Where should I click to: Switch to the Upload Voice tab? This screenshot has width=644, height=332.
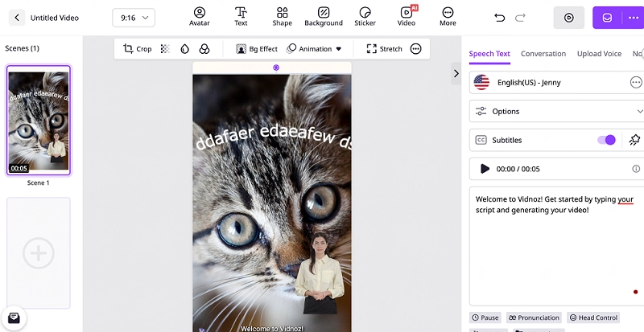(599, 54)
